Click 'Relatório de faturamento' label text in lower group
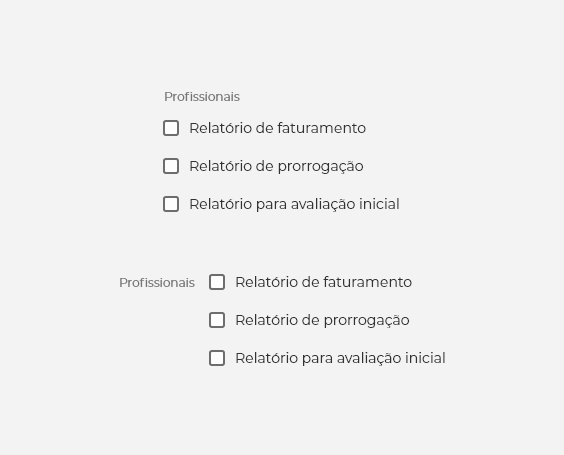Screen dimensions: 564x455 pos(323,282)
